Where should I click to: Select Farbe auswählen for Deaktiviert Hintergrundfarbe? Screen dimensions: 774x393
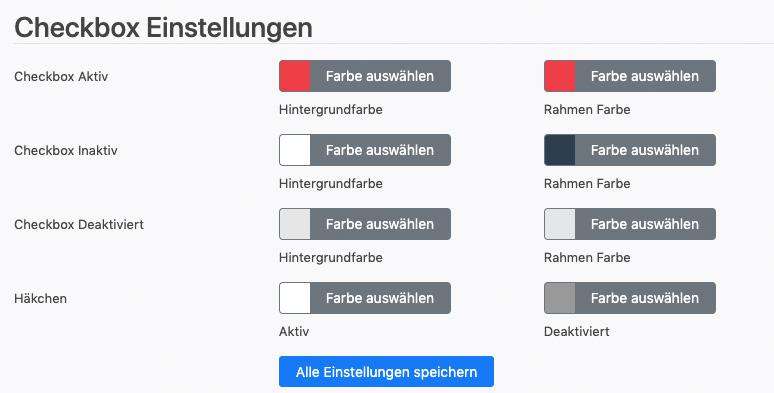click(x=380, y=224)
